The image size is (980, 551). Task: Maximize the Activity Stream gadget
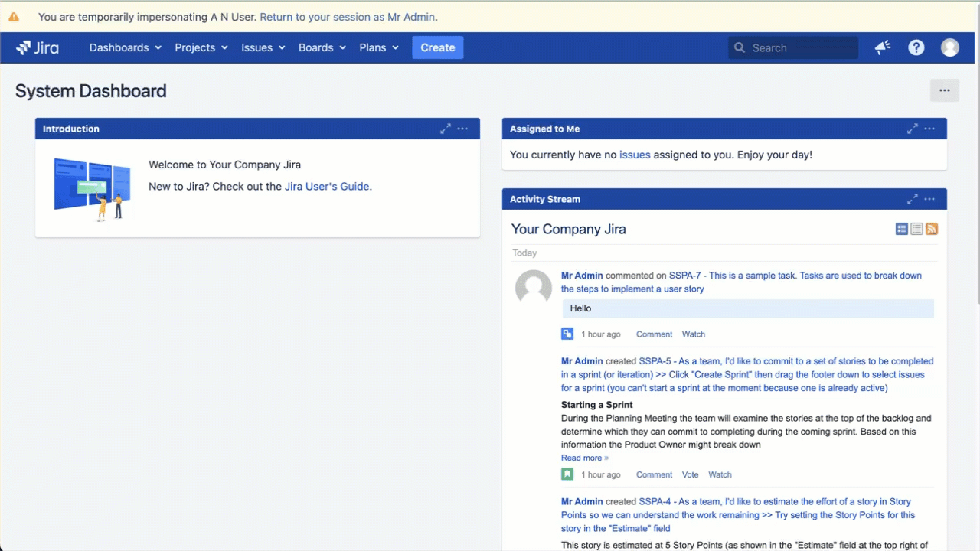pyautogui.click(x=913, y=199)
